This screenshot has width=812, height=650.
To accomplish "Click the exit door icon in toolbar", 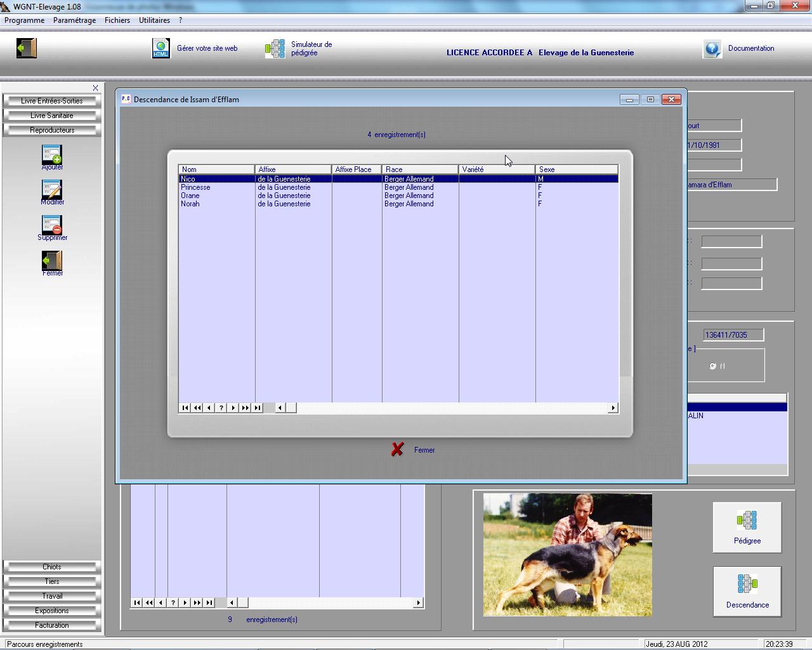I will point(27,48).
